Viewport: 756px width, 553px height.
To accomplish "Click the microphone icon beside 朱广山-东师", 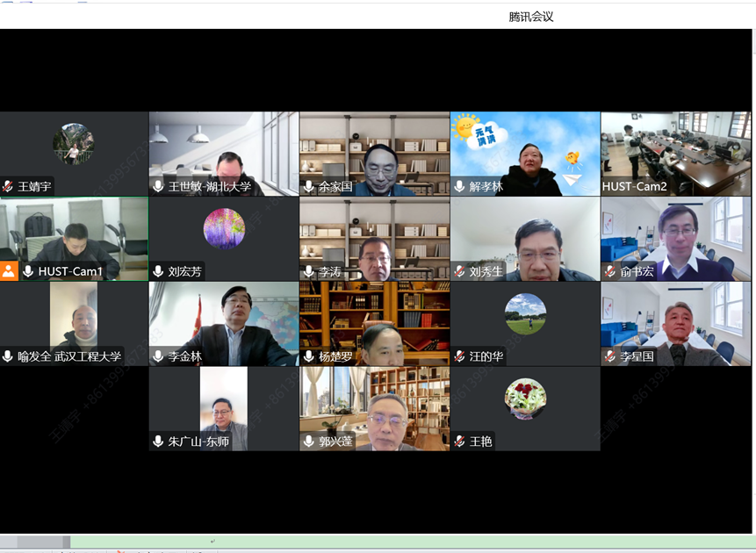I will [x=158, y=442].
